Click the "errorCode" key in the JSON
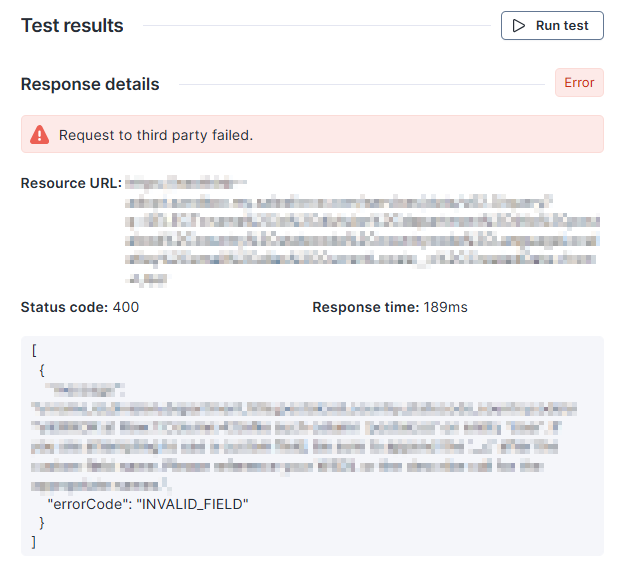 point(88,503)
